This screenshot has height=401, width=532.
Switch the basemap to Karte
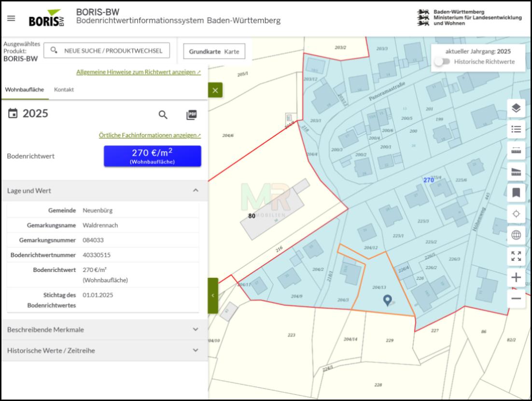(232, 52)
